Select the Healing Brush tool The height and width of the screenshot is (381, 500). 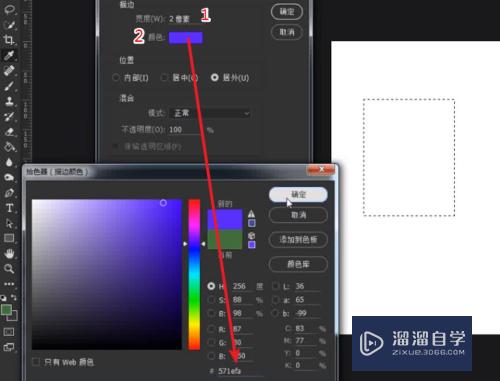pos(9,70)
